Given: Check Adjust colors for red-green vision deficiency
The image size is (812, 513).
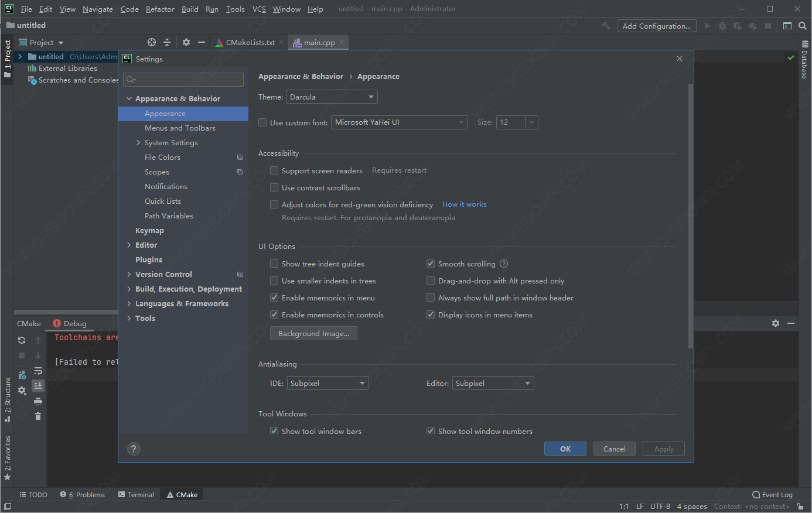Looking at the screenshot, I should pos(274,204).
